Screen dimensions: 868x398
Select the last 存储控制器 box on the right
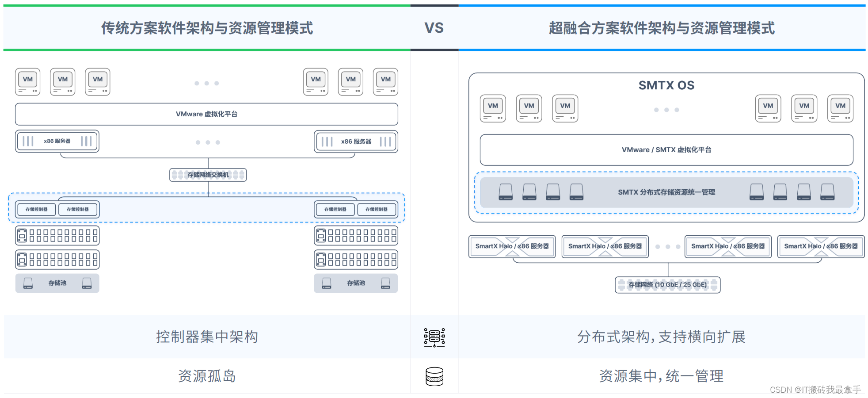tap(377, 209)
